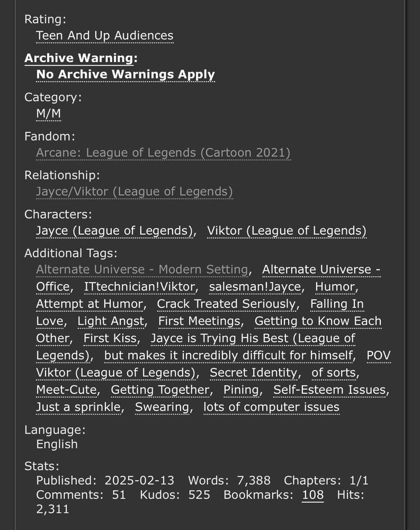The width and height of the screenshot is (420, 530).
Task: Select the Alternate Universe - Modern Setting tag
Action: click(141, 269)
